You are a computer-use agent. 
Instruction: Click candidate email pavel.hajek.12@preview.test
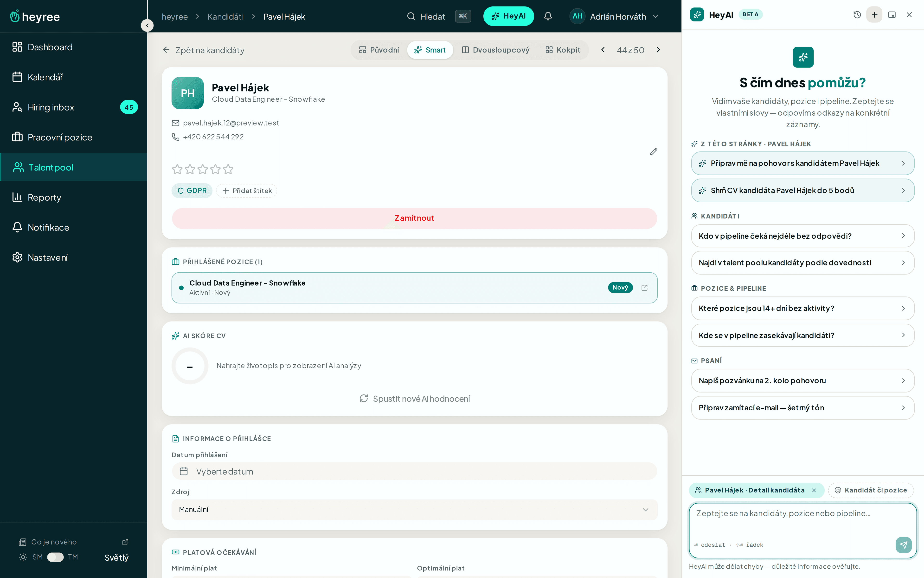pos(231,123)
